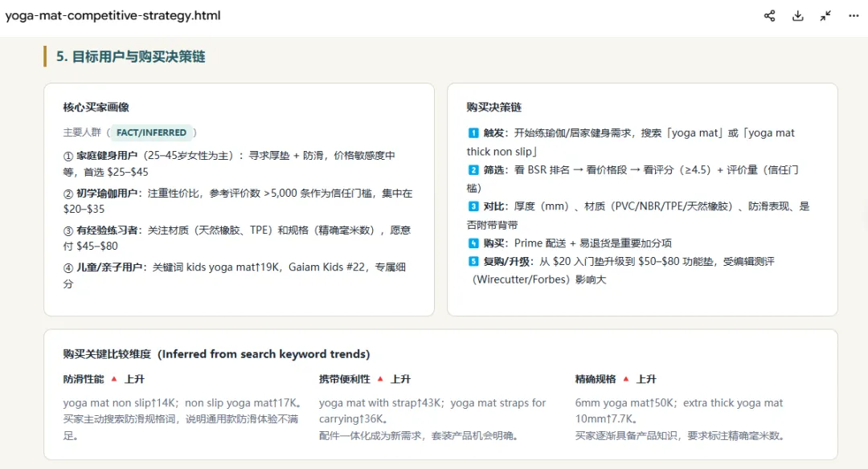The height and width of the screenshot is (469, 868).
Task: Click the FACT/INFERRED tag badge
Action: [151, 133]
